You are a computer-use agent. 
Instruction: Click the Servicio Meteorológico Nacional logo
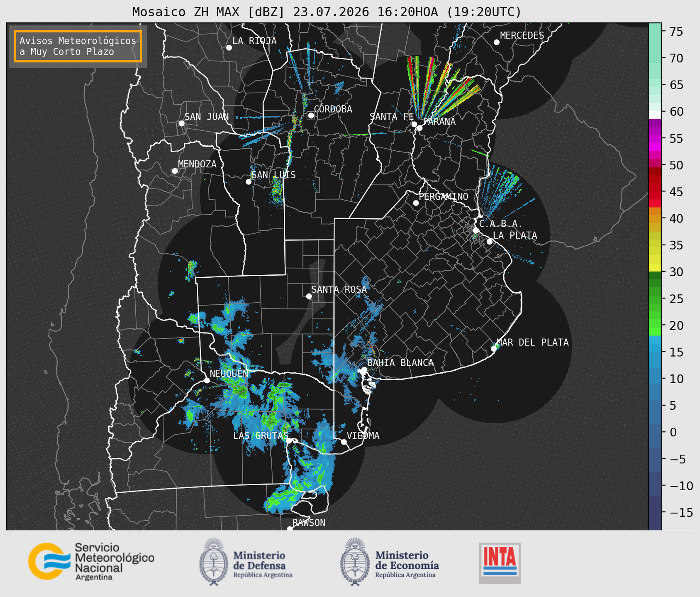pyautogui.click(x=91, y=561)
